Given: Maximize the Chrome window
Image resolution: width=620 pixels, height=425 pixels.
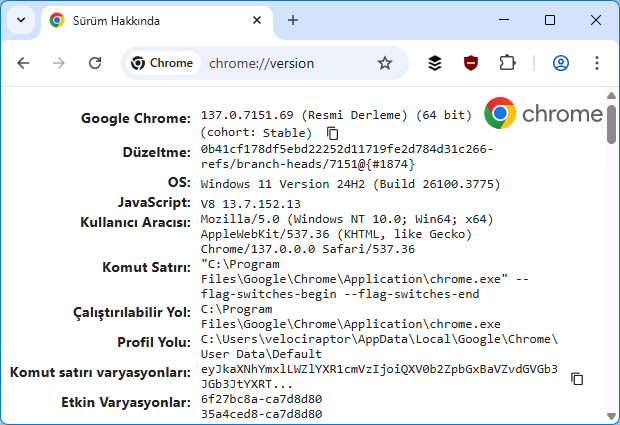Looking at the screenshot, I should point(550,20).
